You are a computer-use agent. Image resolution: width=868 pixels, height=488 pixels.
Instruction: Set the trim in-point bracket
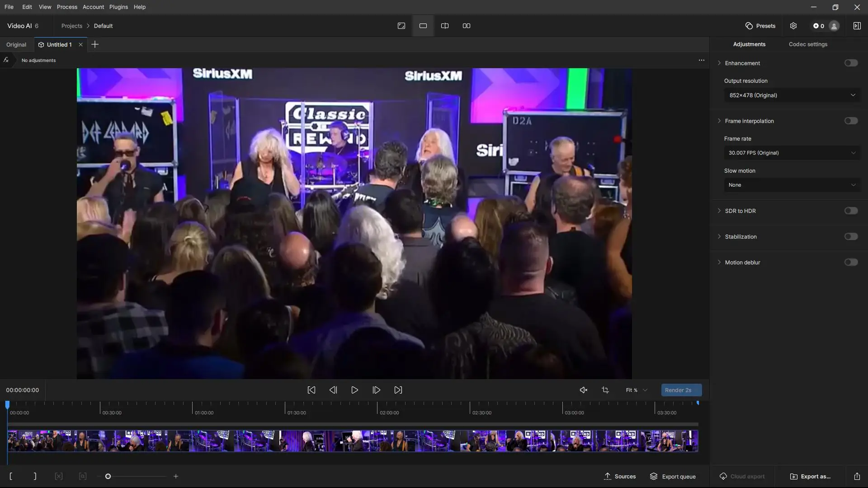coord(11,476)
